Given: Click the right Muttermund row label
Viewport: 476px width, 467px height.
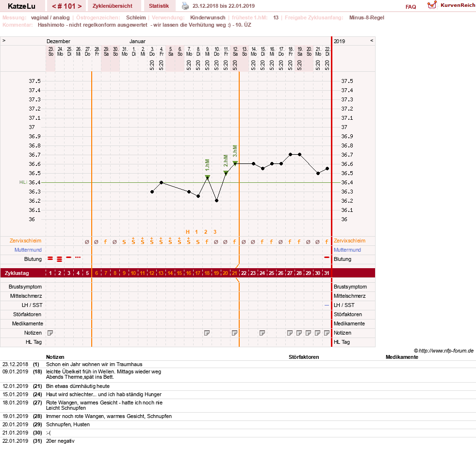Looking at the screenshot, I should [x=347, y=250].
